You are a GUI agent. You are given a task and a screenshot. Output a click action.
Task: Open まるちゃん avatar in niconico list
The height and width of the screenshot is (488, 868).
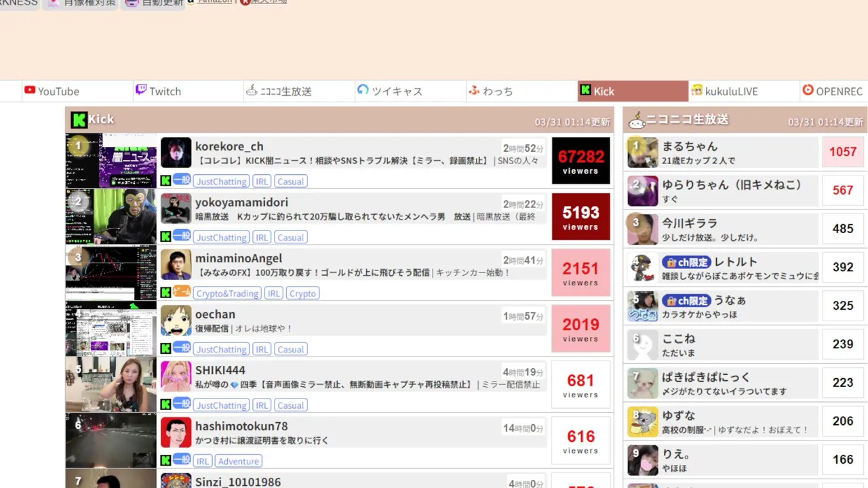click(x=642, y=152)
